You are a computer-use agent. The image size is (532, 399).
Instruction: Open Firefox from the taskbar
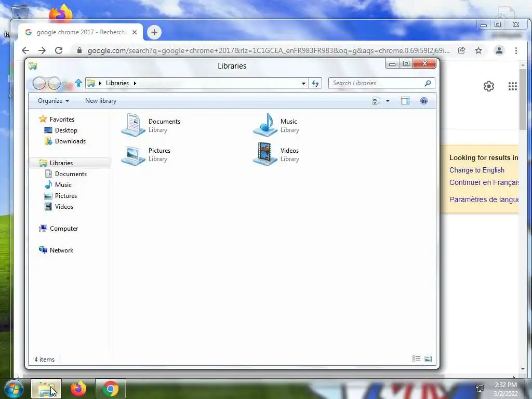pos(78,389)
